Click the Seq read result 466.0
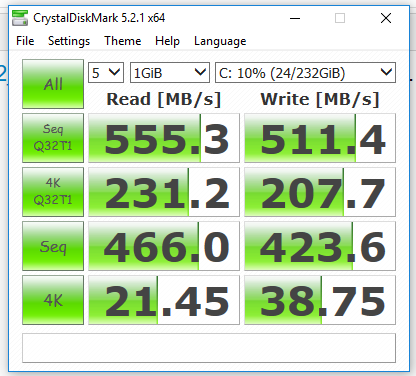This screenshot has height=376, width=416. pos(164,246)
